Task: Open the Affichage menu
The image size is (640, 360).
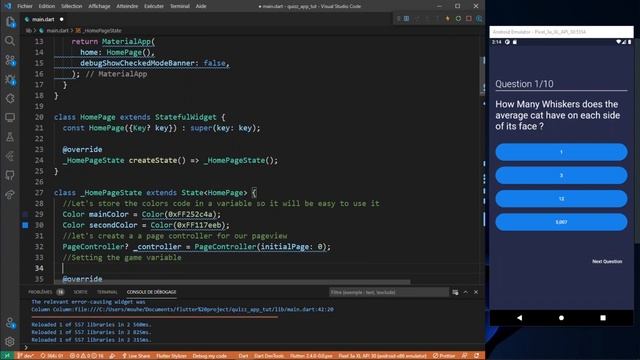Action: pos(99,6)
